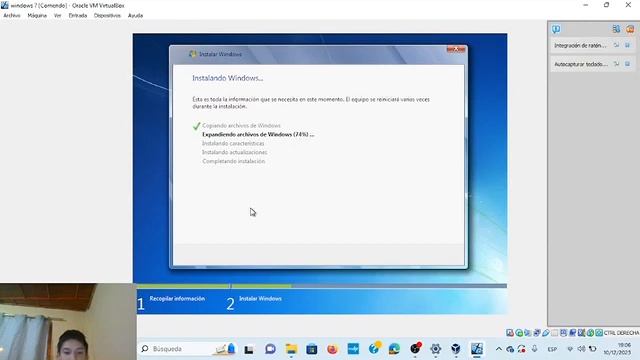The width and height of the screenshot is (640, 360).
Task: Open the Dispositivos menu
Action: (107, 16)
